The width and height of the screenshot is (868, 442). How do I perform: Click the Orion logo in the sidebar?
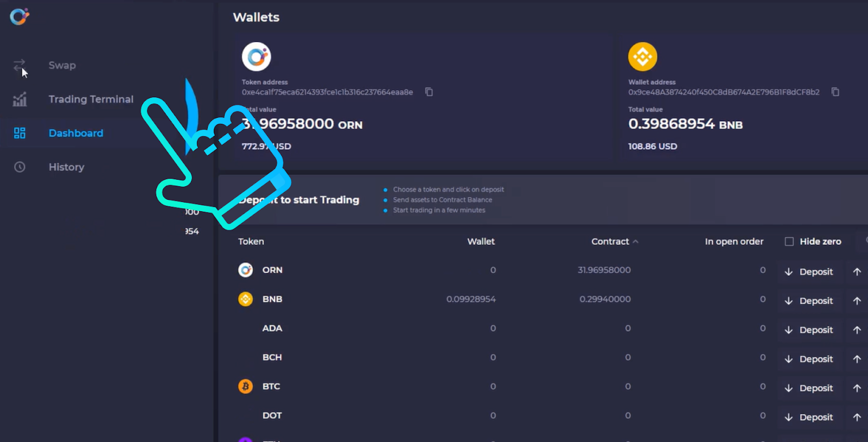20,17
